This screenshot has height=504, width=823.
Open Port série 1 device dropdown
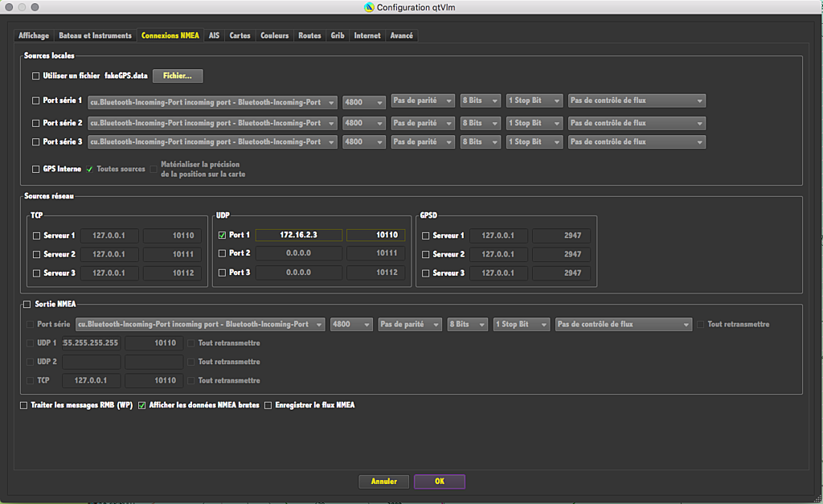point(212,102)
